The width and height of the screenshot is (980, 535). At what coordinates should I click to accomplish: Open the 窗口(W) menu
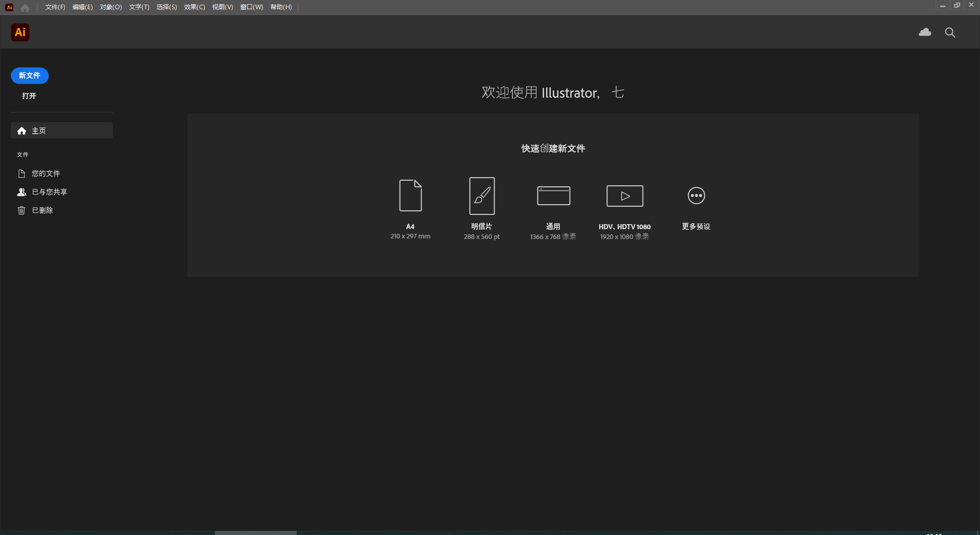coord(251,7)
